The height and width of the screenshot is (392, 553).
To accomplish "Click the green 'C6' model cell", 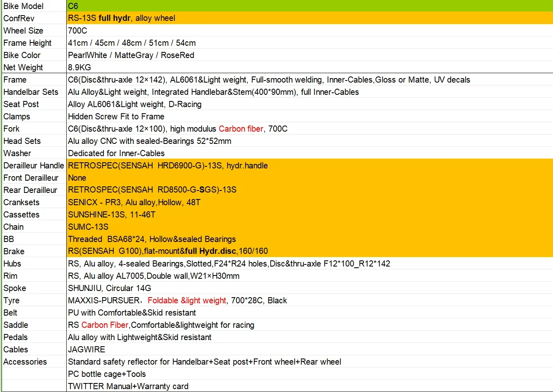I will [310, 6].
